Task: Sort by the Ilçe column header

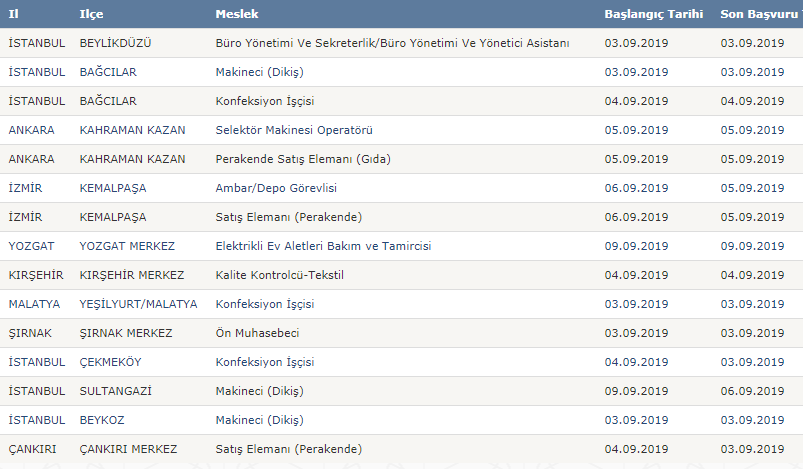Action: tap(91, 14)
